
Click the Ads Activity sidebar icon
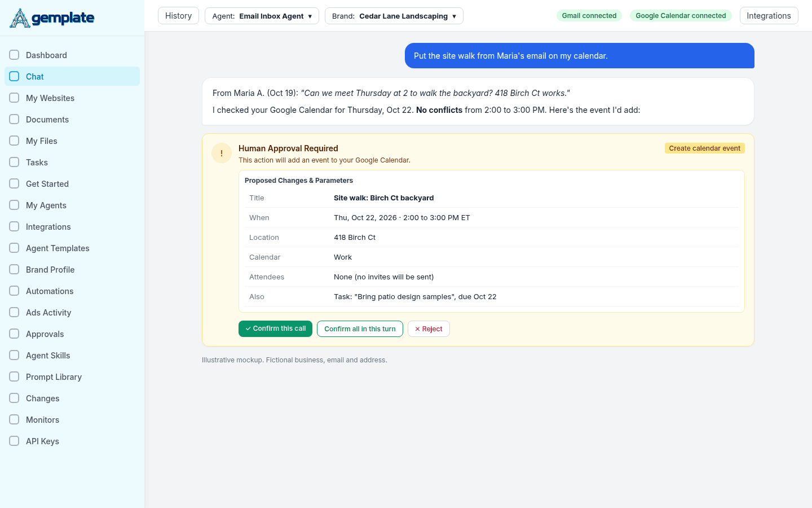[14, 312]
